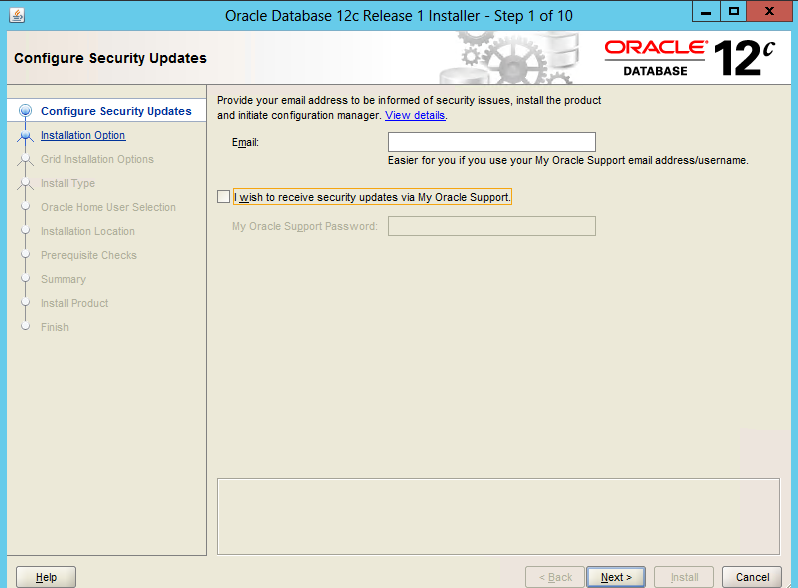Open the Help button

point(46,577)
